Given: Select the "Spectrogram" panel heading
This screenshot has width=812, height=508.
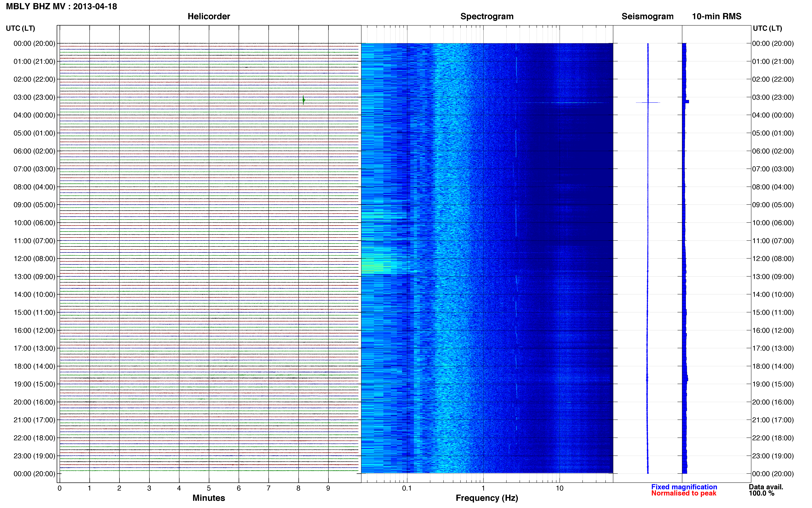Looking at the screenshot, I should (487, 16).
